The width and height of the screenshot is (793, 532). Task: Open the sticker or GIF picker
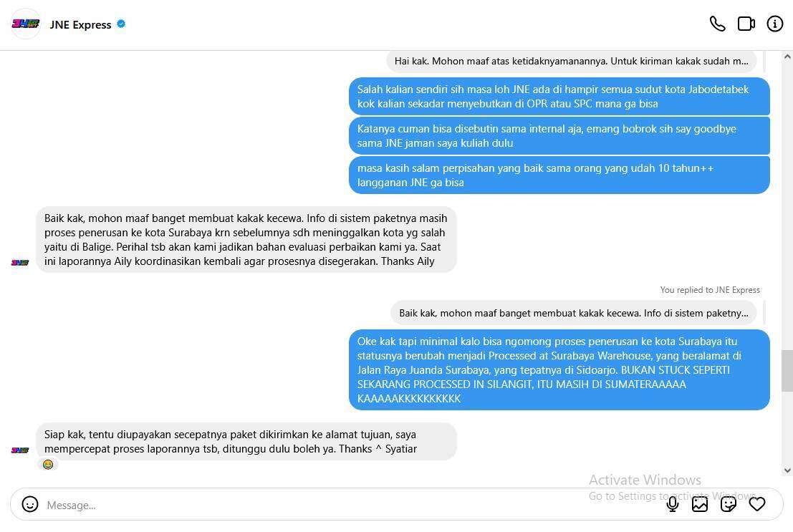coord(729,504)
